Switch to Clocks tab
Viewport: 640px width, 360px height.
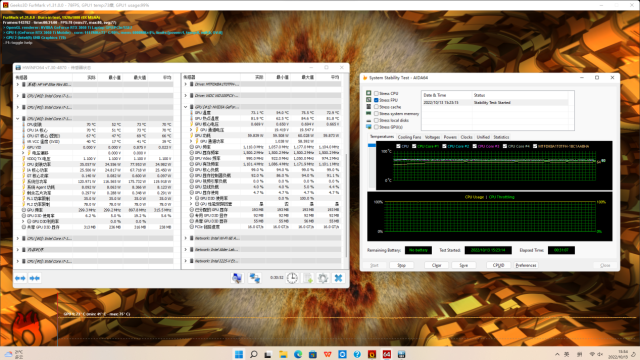(x=467, y=137)
